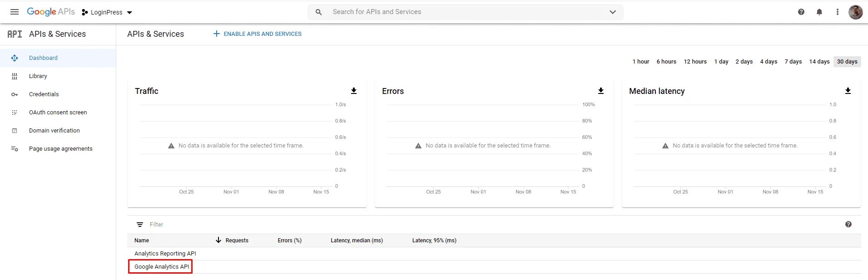Screen dimensions: 868x280
Task: Open the table help icon
Action: click(x=848, y=224)
